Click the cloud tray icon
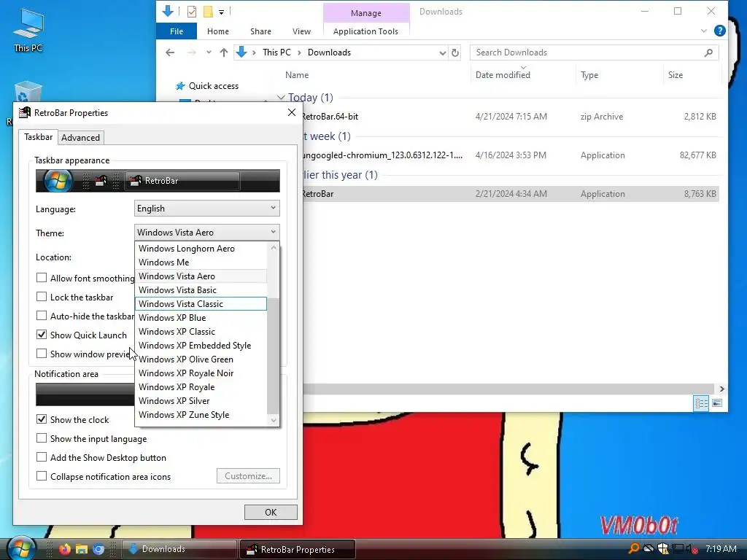This screenshot has width=747, height=560. 649,548
